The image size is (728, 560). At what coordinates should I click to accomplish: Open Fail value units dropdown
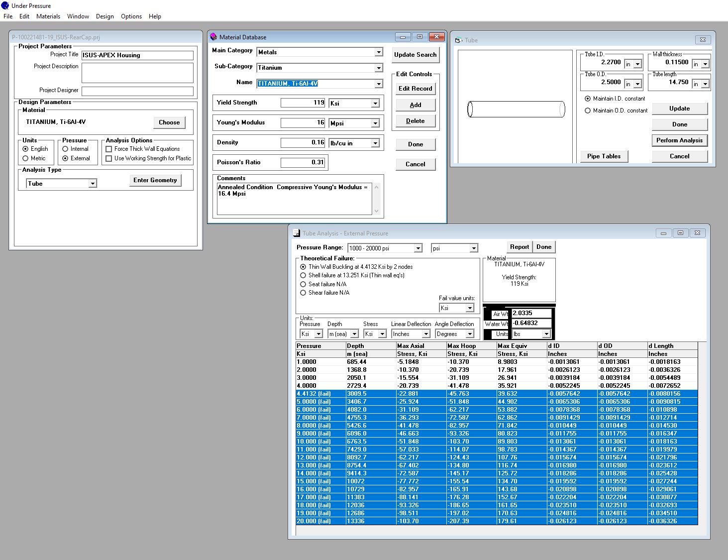pyautogui.click(x=470, y=308)
